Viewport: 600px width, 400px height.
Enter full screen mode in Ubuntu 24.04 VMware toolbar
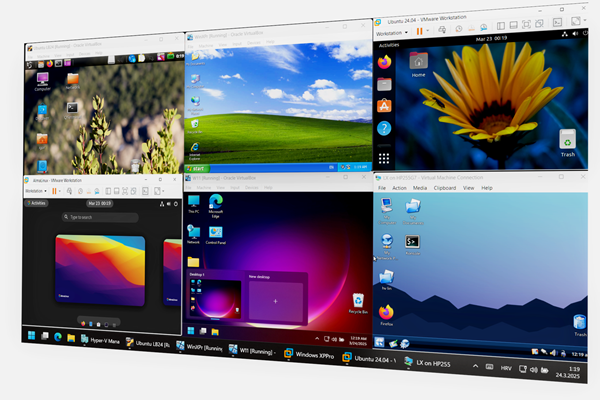pyautogui.click(x=527, y=24)
